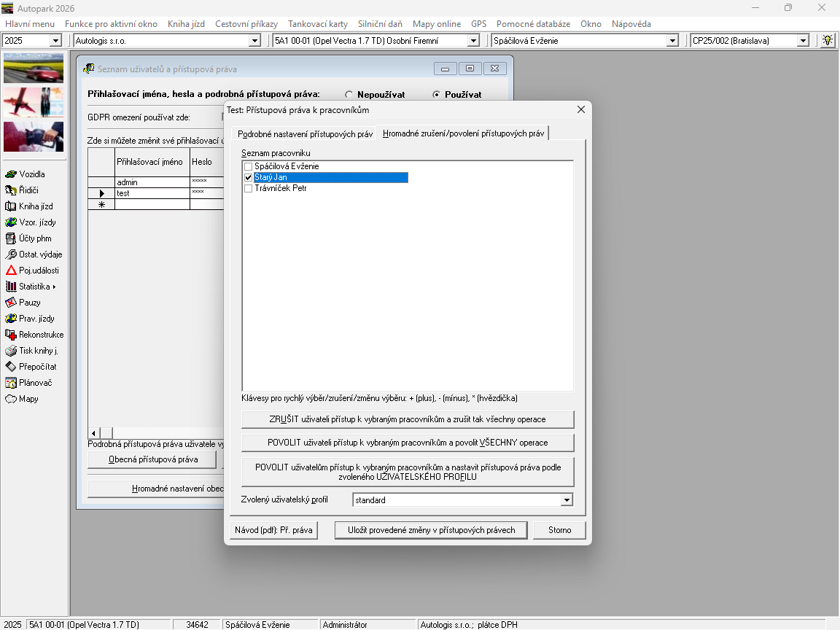Select the Nepoužívat radio button
Image resolution: width=840 pixels, height=630 pixels.
tap(349, 95)
